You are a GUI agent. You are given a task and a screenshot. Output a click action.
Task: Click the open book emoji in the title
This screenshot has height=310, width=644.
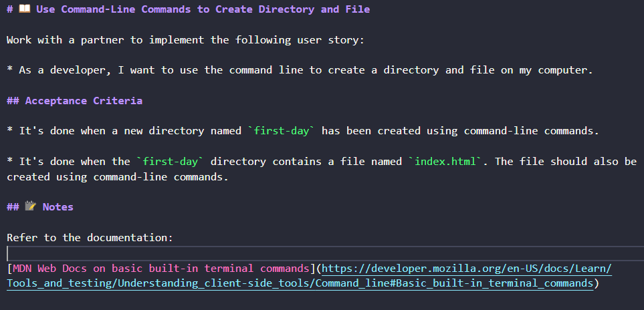point(25,9)
